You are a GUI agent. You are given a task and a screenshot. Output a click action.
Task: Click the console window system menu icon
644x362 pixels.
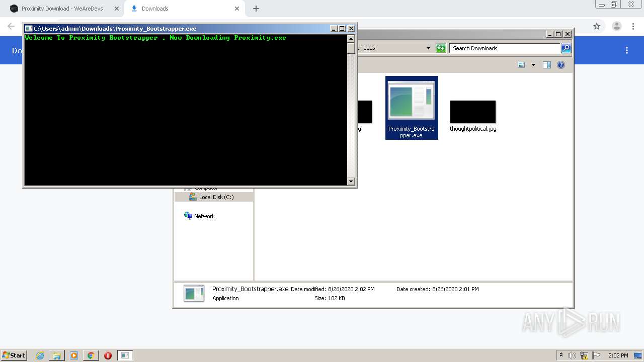29,29
